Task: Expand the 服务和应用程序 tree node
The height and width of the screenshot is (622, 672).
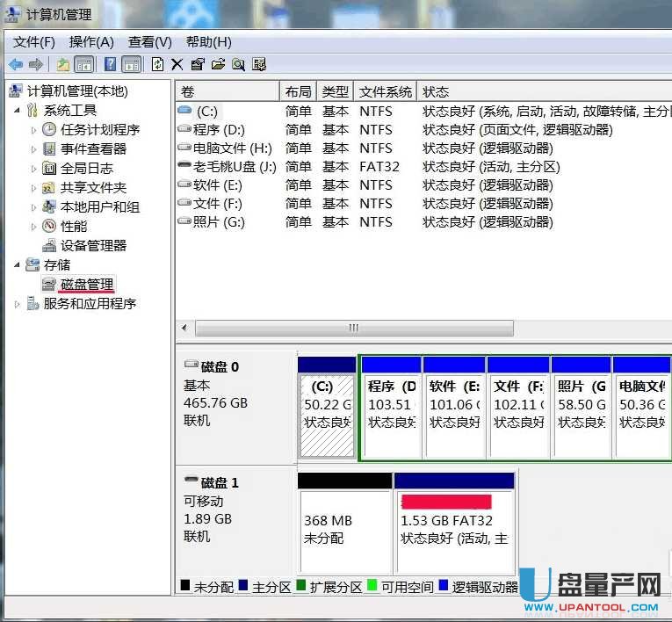Action: pyautogui.click(x=18, y=304)
